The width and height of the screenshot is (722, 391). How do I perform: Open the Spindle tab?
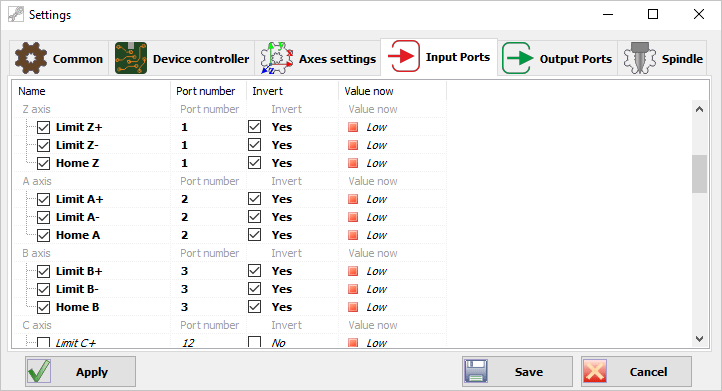662,58
